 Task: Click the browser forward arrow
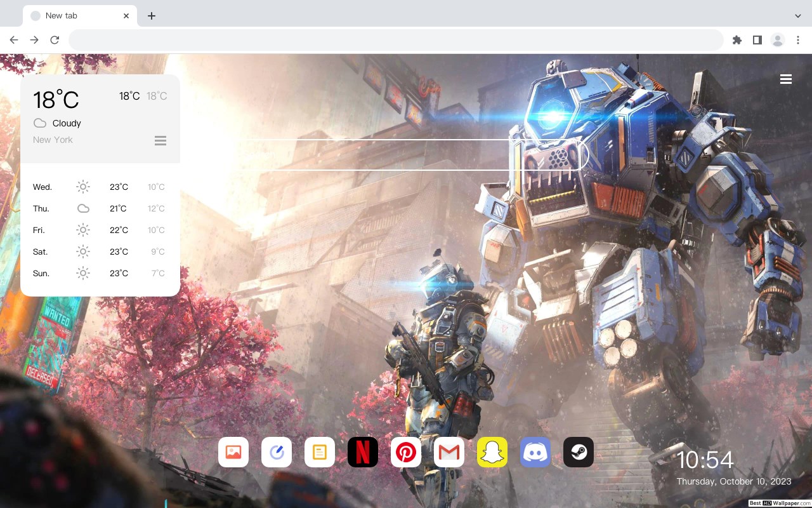click(x=34, y=40)
